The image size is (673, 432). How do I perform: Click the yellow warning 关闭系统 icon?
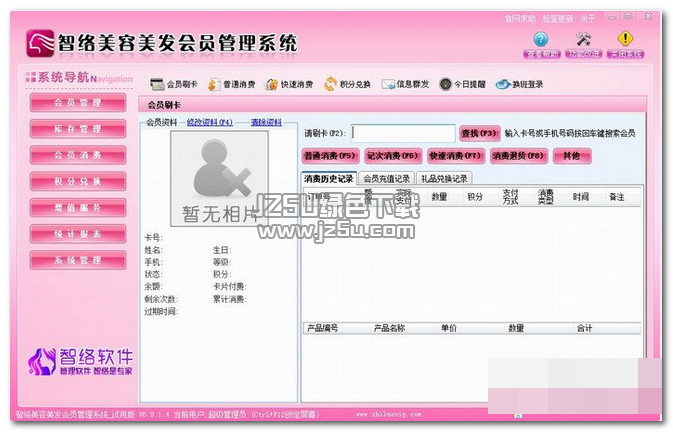(x=625, y=39)
